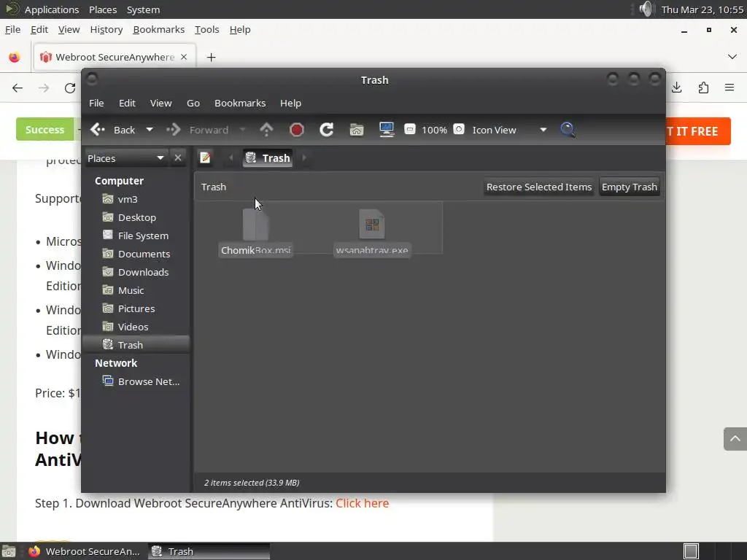747x560 pixels.
Task: Open the Edit menu in Trash window
Action: coord(127,103)
